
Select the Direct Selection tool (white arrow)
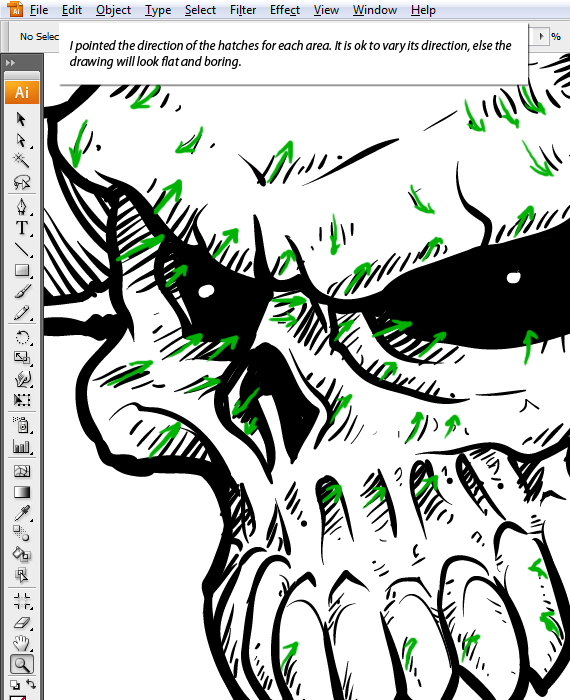(x=21, y=140)
